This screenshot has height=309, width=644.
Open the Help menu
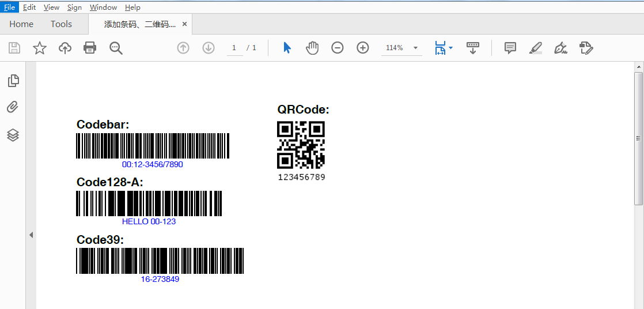[x=132, y=7]
